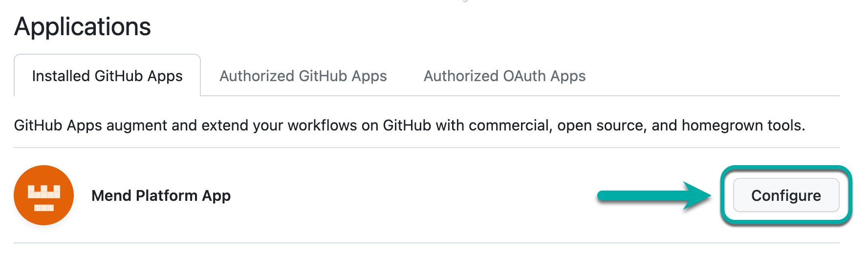Click the Applications page heading
The width and height of the screenshot is (868, 258).
[x=83, y=26]
